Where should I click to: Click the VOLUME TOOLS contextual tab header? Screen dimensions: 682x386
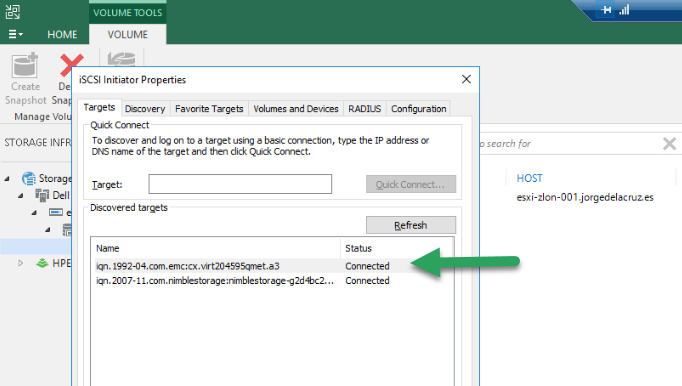coord(127,13)
